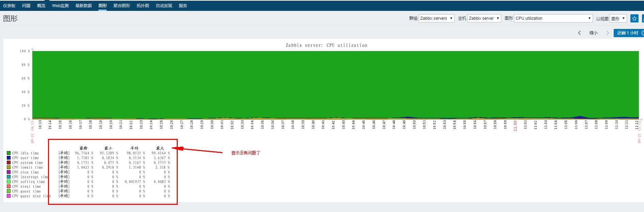Open the 自动发现 menu item
644x212 pixels.
point(164,5)
